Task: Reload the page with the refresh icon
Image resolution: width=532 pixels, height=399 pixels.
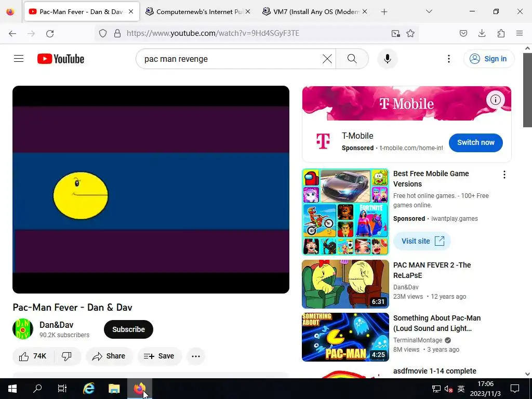Action: click(x=50, y=33)
